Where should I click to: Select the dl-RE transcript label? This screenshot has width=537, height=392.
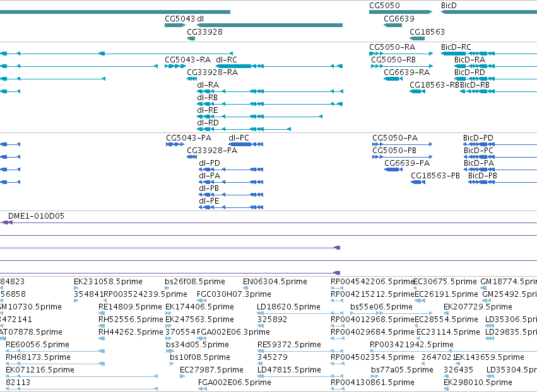(x=208, y=110)
